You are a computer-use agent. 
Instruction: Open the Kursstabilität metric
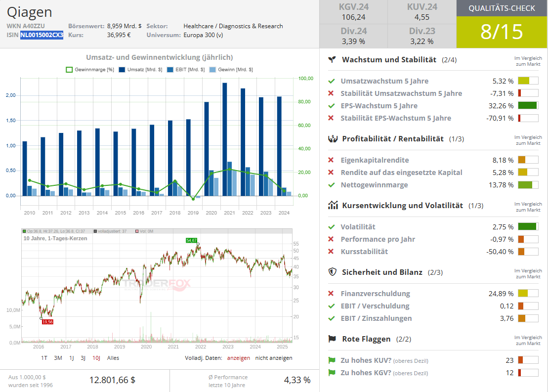[364, 252]
